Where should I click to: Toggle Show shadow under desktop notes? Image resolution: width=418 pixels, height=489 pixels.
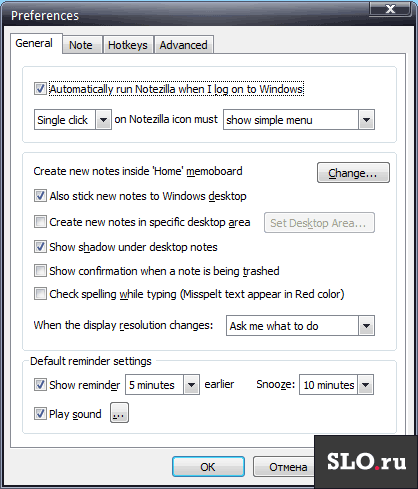click(40, 247)
